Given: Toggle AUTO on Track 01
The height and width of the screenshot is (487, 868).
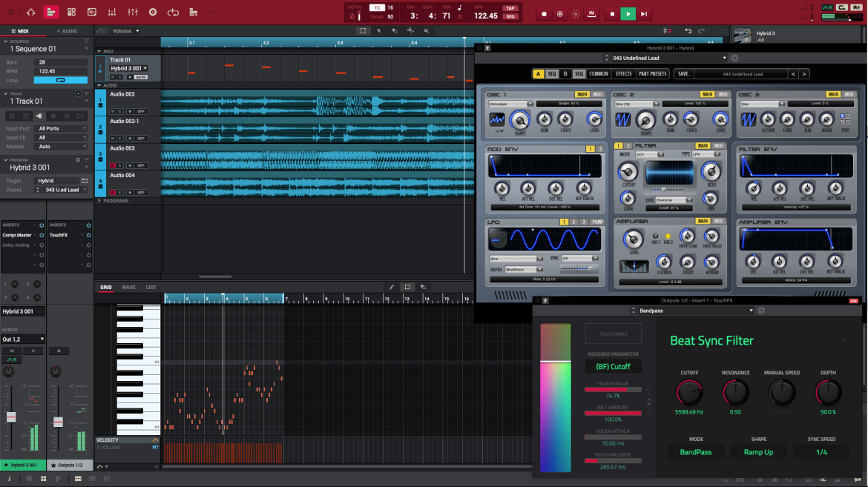Looking at the screenshot, I should point(141,78).
